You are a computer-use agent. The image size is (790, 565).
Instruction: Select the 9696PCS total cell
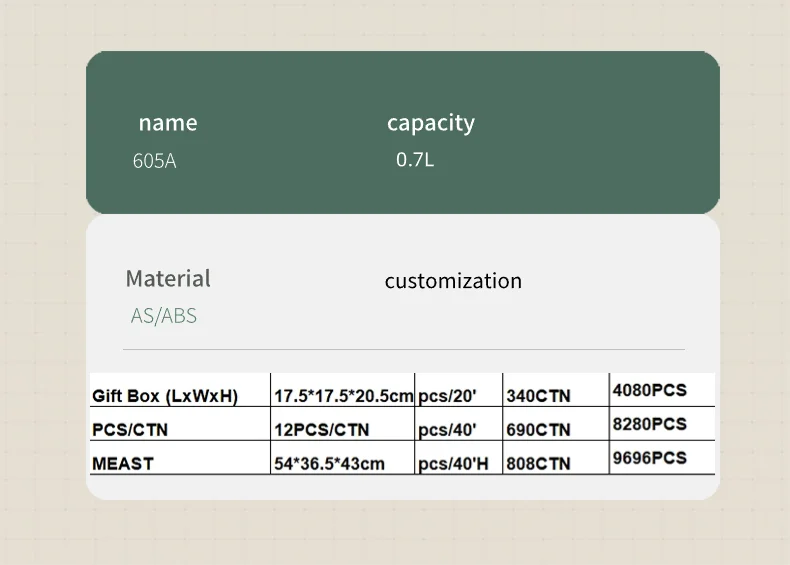(650, 458)
